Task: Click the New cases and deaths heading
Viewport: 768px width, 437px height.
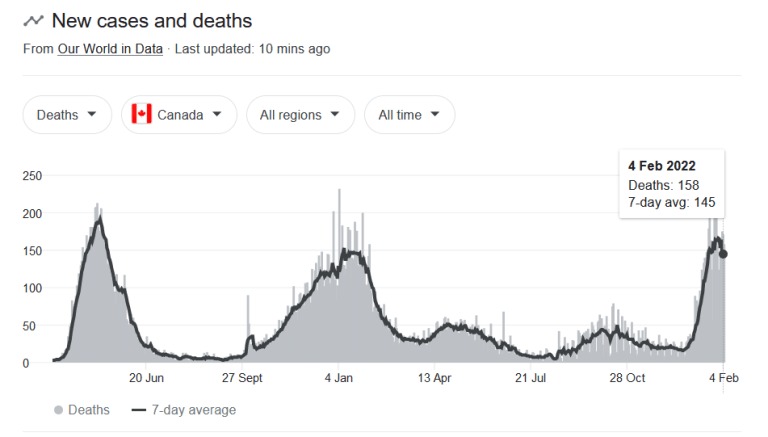Action: click(152, 21)
